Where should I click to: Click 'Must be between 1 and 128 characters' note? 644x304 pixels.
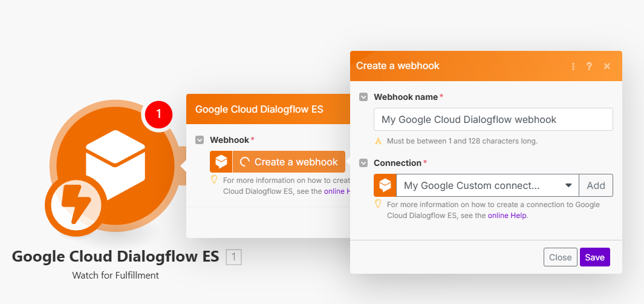point(462,141)
